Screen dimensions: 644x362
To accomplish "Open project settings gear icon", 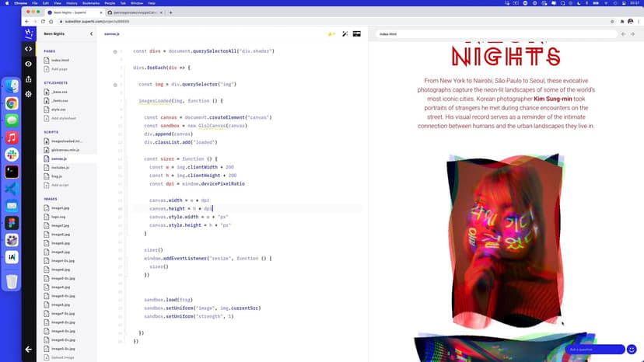I will pyautogui.click(x=29, y=94).
